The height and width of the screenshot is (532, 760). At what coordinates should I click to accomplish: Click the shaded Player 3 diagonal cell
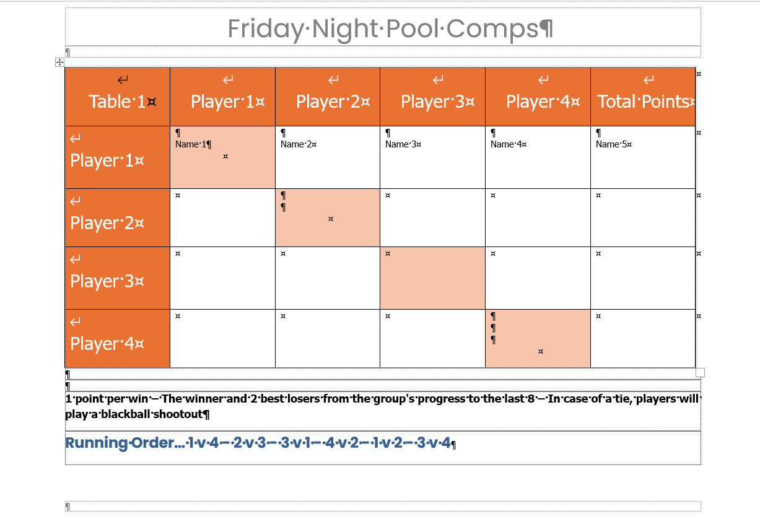432,278
